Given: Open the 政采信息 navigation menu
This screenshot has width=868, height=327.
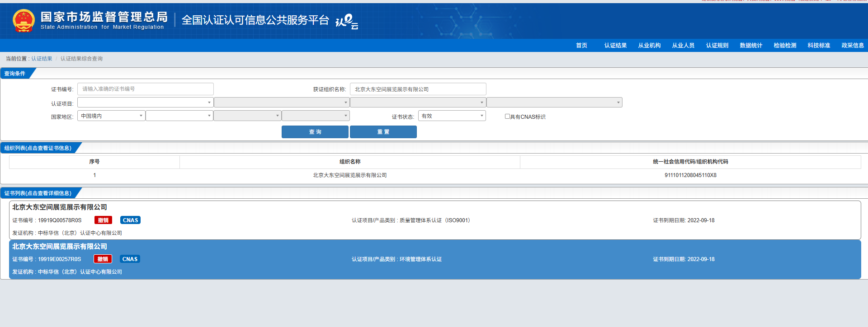Looking at the screenshot, I should coord(853,45).
